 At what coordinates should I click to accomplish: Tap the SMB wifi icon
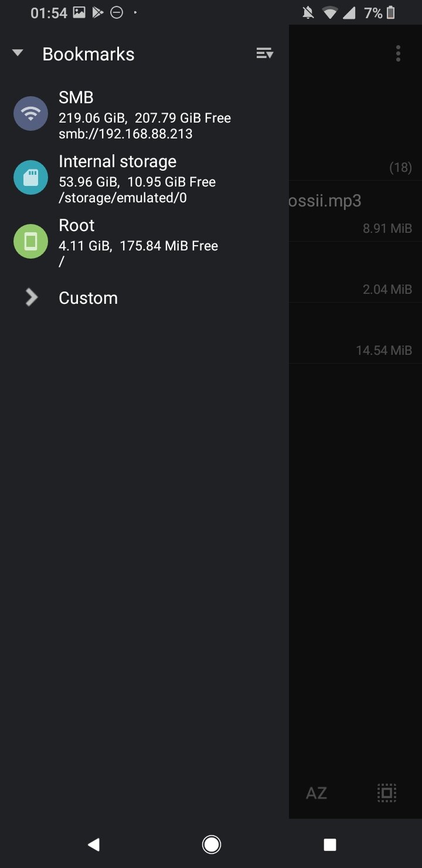point(30,113)
